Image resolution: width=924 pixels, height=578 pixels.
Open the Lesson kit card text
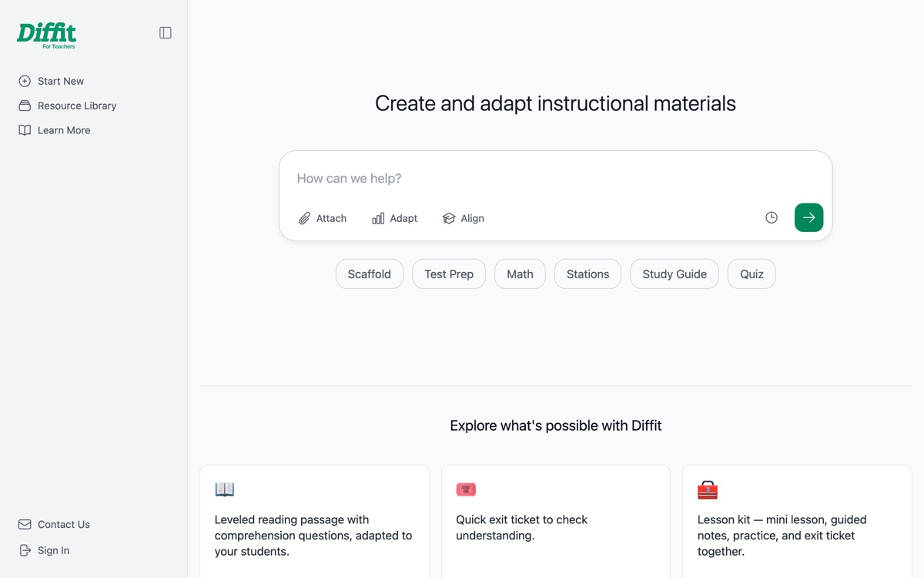tap(782, 536)
